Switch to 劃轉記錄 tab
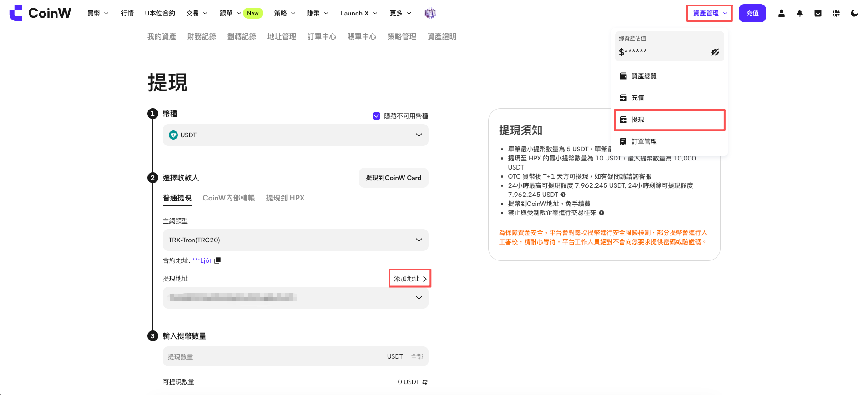Screen dimensions: 868x395 tap(242, 36)
